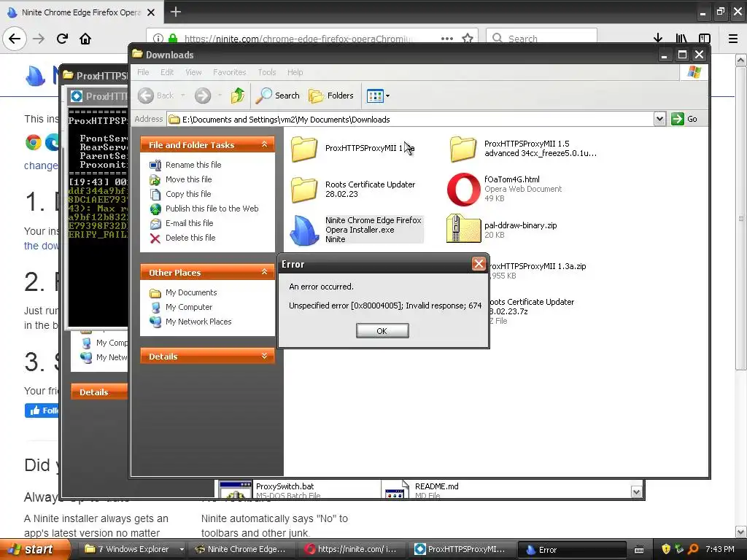Image resolution: width=747 pixels, height=560 pixels.
Task: Collapse File and Folder Tasks panel
Action: coord(264,144)
